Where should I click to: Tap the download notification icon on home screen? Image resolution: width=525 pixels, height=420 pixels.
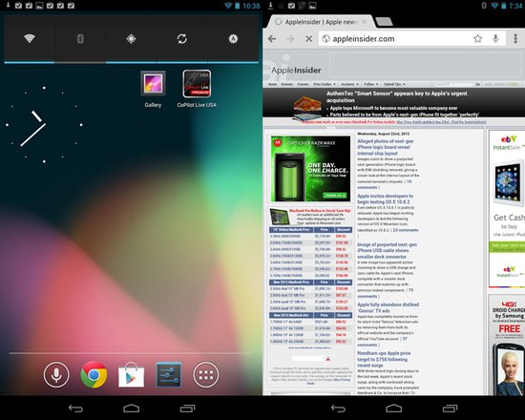(x=9, y=6)
